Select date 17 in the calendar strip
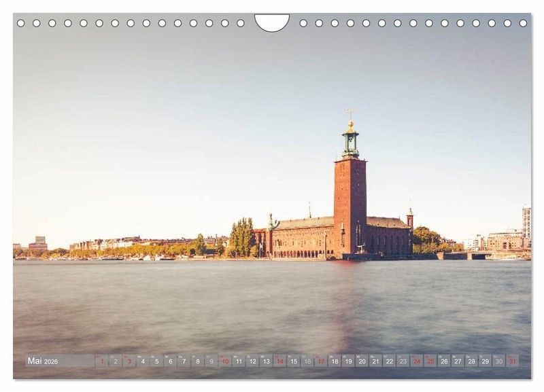Screen dimensions: 544x392 click(320, 361)
